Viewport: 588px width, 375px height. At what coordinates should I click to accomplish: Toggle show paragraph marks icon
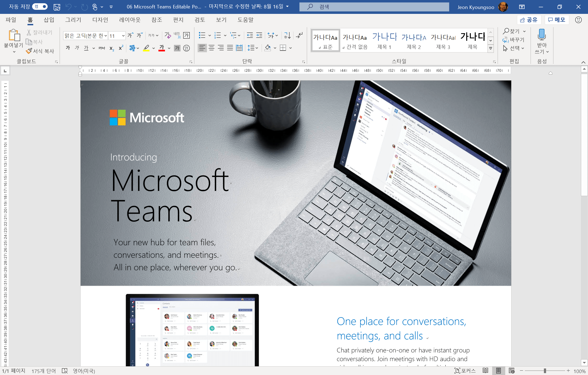coord(299,35)
